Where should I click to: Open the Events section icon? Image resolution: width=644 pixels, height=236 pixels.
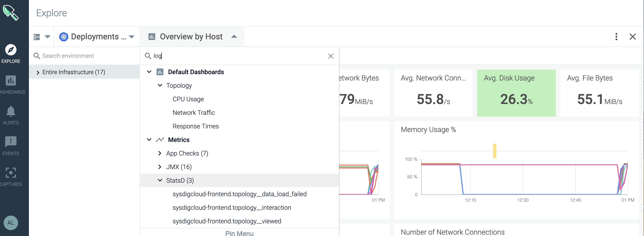(x=11, y=142)
